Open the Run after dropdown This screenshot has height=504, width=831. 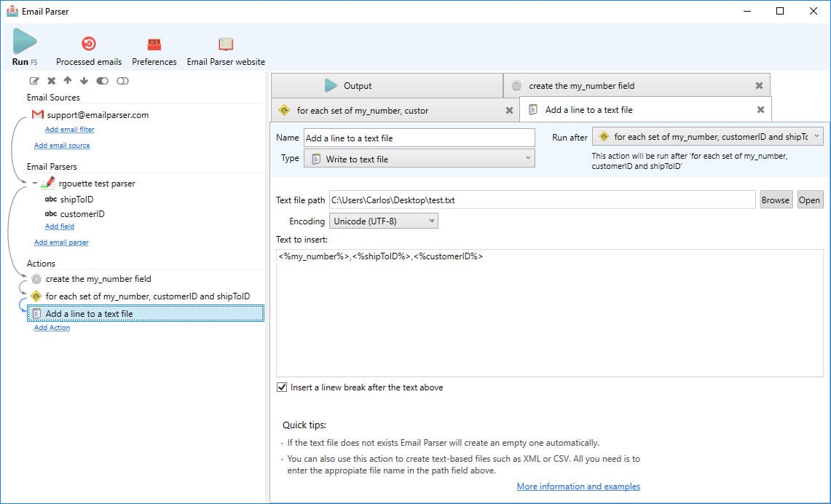[x=707, y=137]
